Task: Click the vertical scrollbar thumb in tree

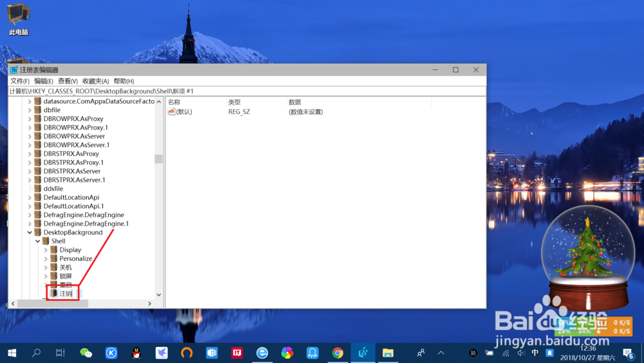Action: pos(159,159)
